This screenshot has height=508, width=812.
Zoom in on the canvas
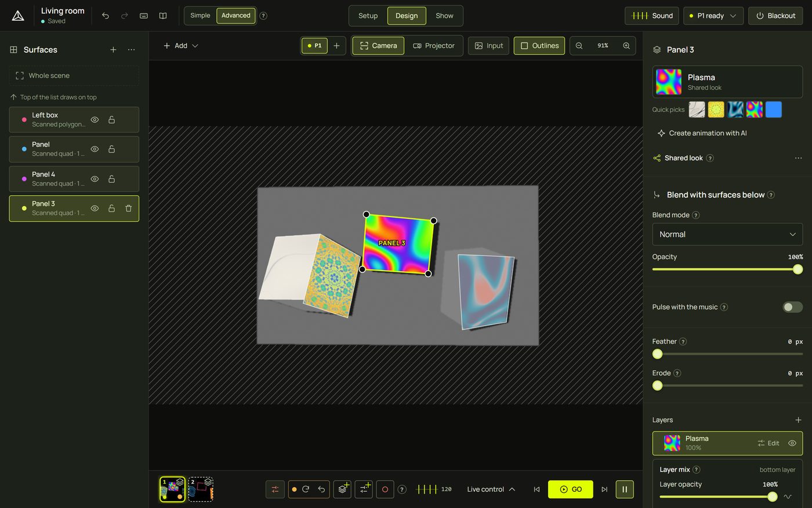pyautogui.click(x=626, y=45)
